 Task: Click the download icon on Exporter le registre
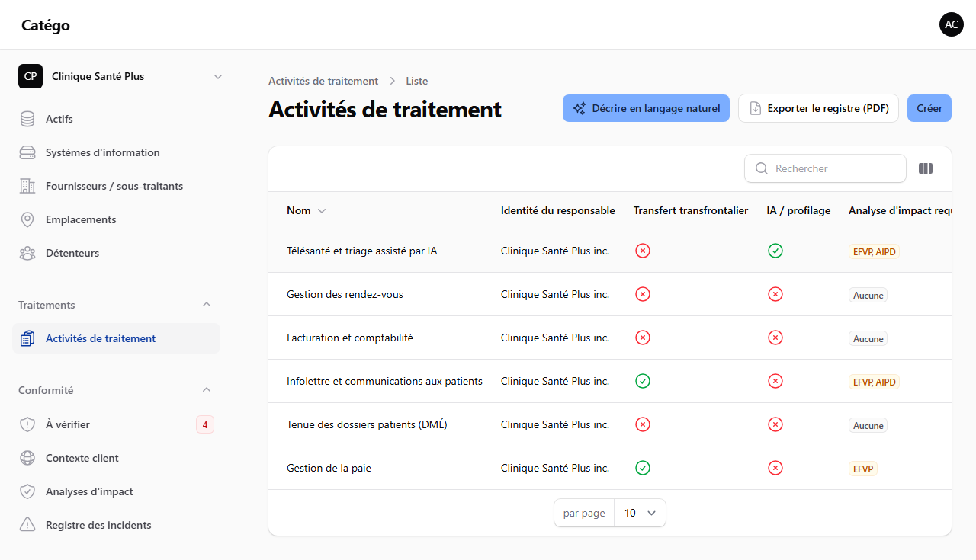[x=755, y=108]
